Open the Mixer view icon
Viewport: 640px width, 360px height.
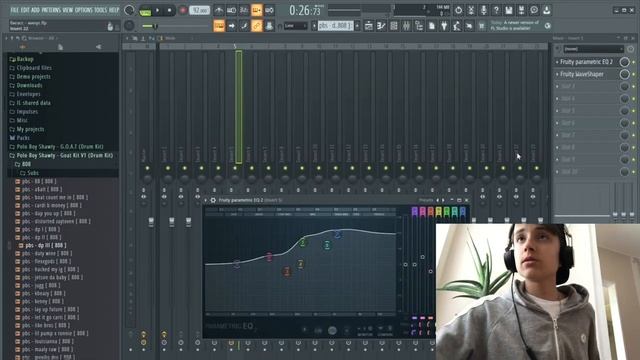(x=407, y=26)
